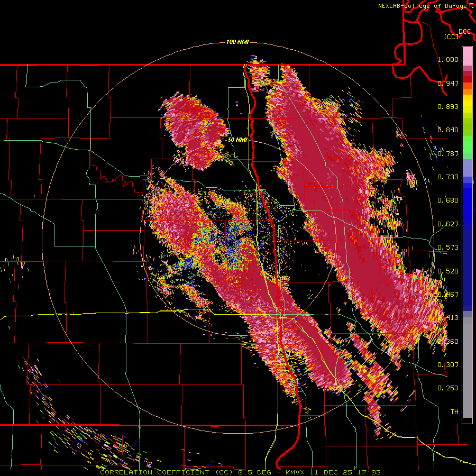This screenshot has width=476, height=476.
Task: Select the 0.573 scale value label
Action: click(x=448, y=248)
